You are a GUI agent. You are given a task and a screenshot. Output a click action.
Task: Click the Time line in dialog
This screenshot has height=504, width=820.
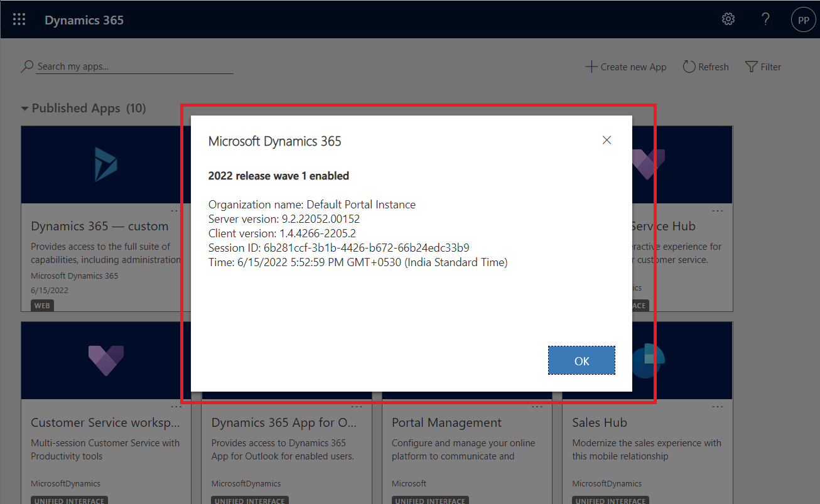pos(358,262)
